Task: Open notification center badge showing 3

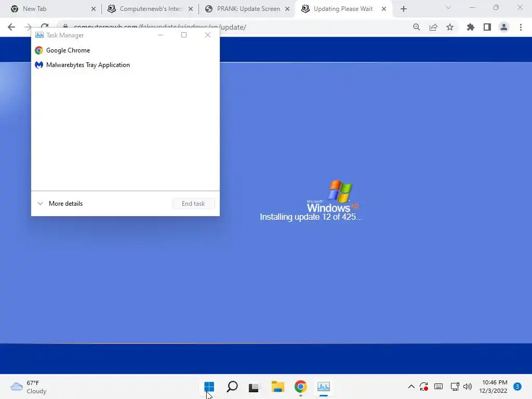Action: click(517, 387)
